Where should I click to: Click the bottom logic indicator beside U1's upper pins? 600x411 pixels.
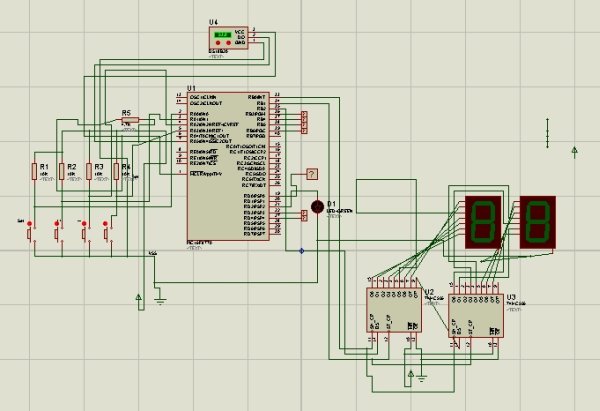(x=304, y=131)
